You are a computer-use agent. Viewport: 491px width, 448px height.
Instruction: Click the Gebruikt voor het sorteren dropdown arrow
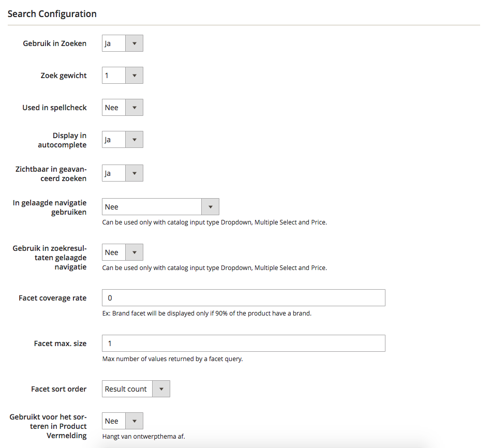coord(135,421)
